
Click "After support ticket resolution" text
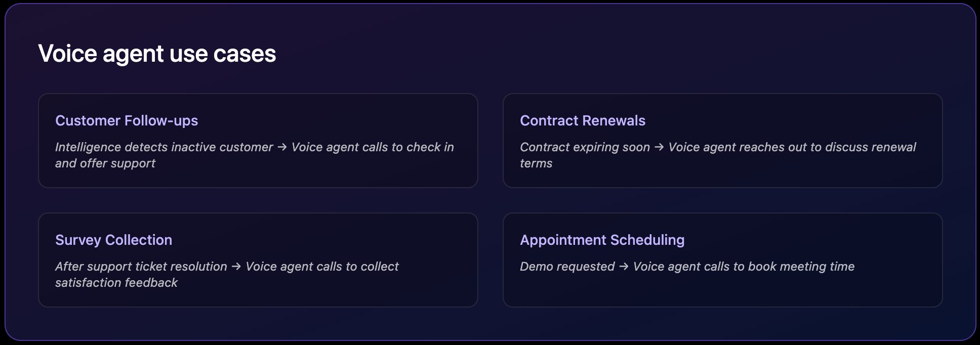pyautogui.click(x=141, y=267)
